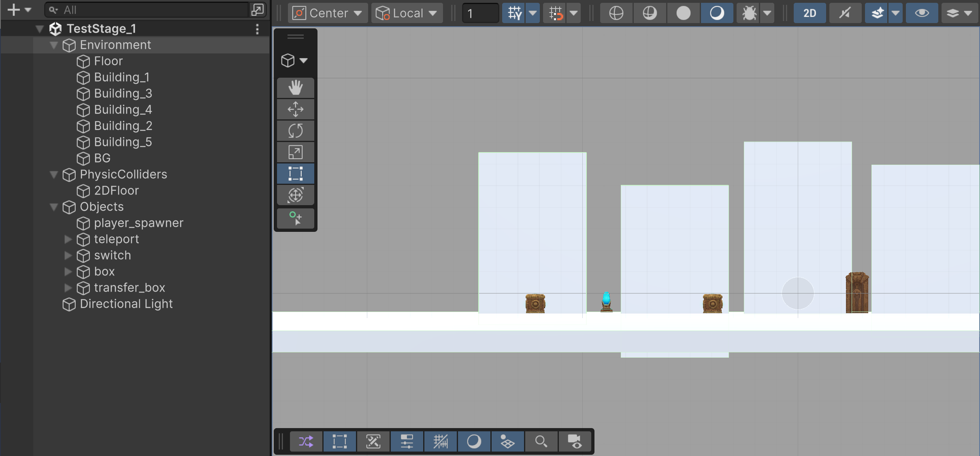Select 2DFloor in the hierarchy

(x=136, y=191)
